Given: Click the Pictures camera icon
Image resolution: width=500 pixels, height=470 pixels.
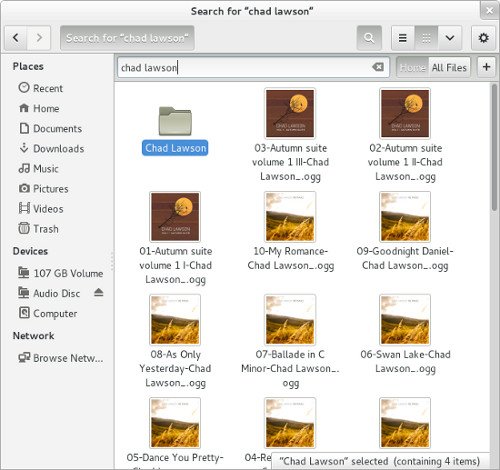Looking at the screenshot, I should pos(24,188).
